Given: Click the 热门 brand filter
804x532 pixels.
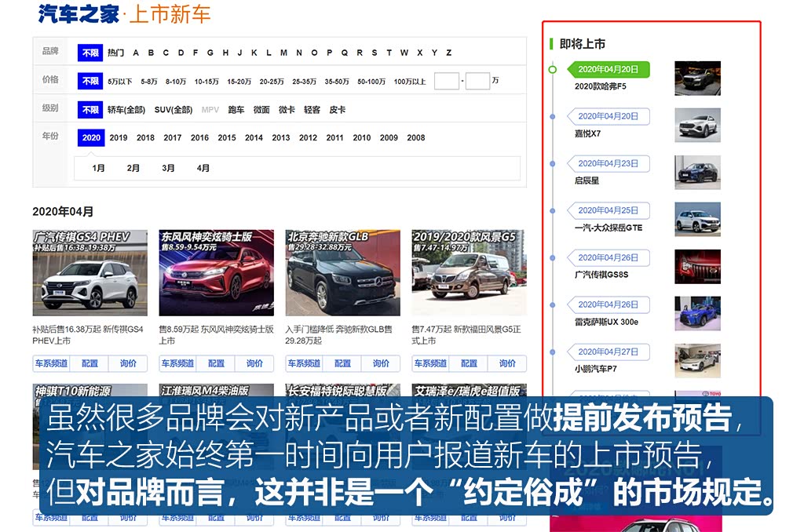Looking at the screenshot, I should 115,53.
